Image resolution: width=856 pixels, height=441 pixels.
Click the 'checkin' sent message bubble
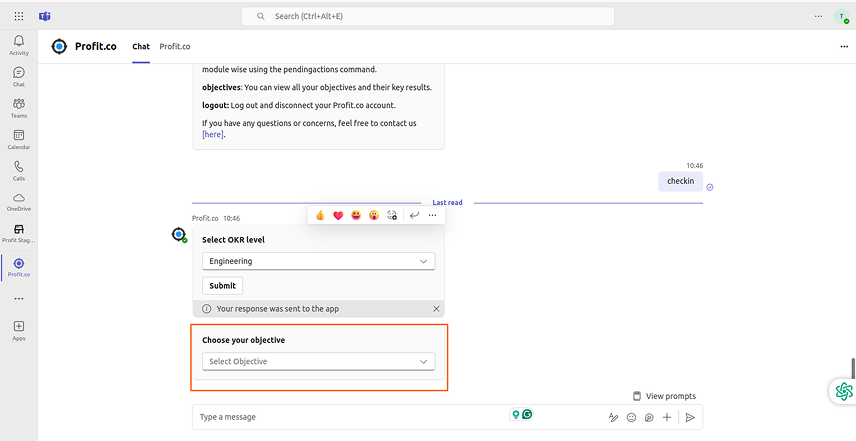pyautogui.click(x=681, y=181)
